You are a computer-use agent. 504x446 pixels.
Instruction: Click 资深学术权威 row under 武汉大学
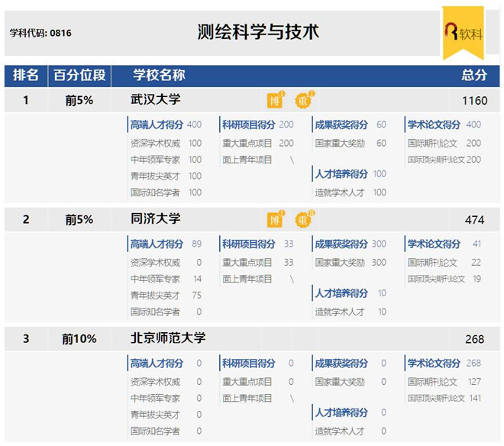[166, 144]
